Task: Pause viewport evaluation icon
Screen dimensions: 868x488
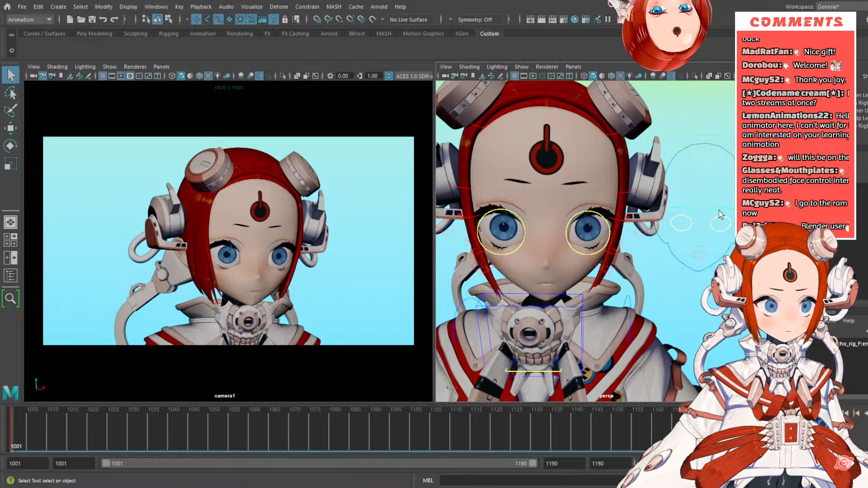Action: pyautogui.click(x=608, y=19)
